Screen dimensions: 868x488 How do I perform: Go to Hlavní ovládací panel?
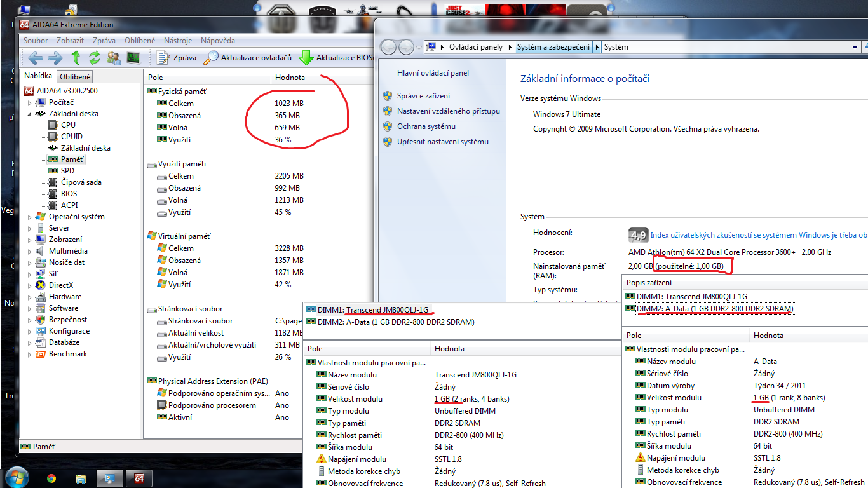tap(433, 73)
